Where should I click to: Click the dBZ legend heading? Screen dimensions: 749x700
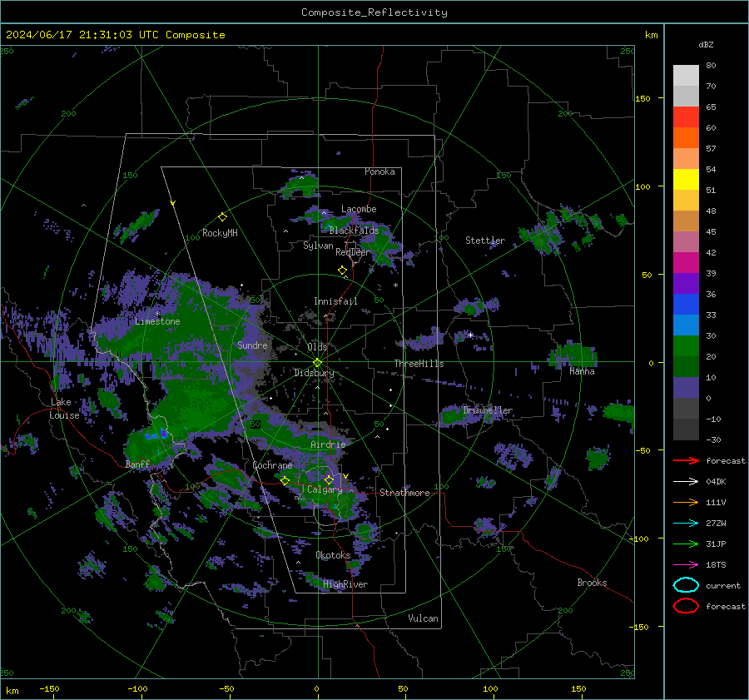pos(706,44)
